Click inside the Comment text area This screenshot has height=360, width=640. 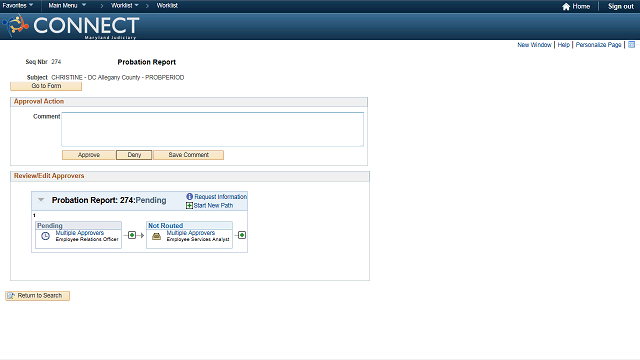click(x=212, y=129)
